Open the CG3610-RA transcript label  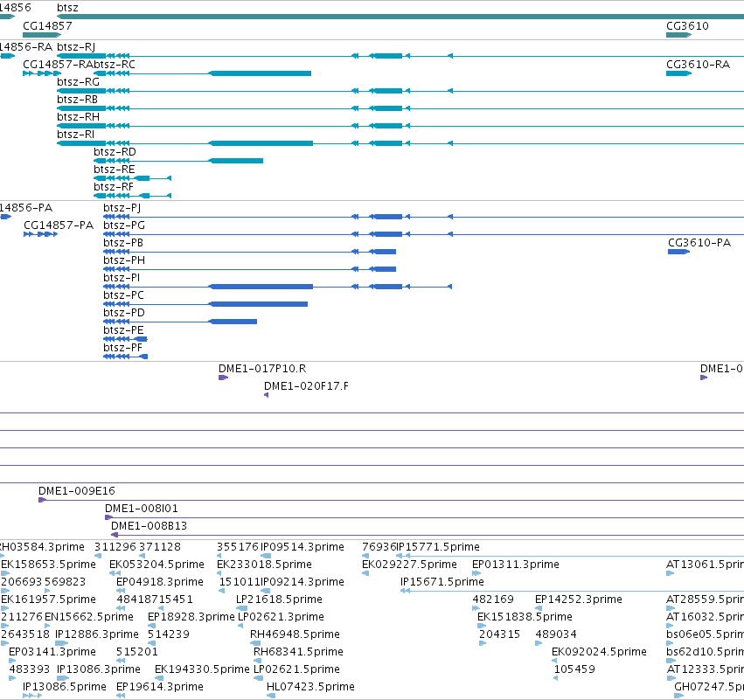pos(698,64)
